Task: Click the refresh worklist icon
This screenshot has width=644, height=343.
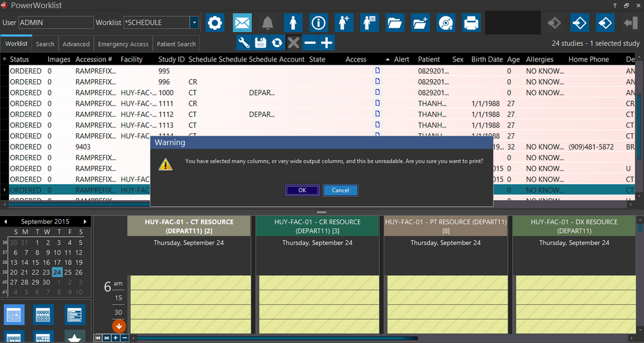Action: click(277, 43)
